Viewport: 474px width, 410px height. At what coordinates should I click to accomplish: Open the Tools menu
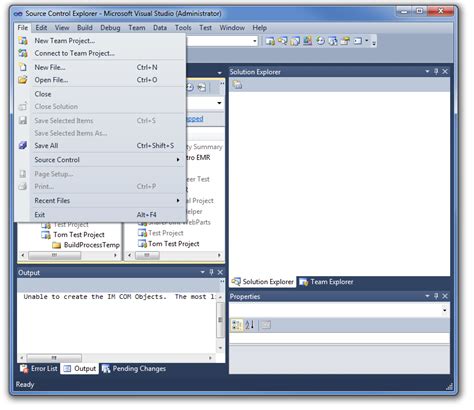coord(183,28)
